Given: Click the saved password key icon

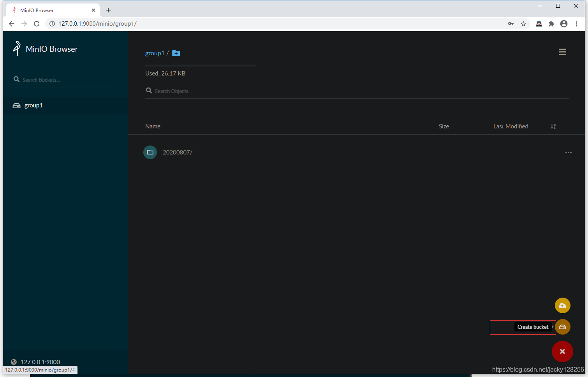Looking at the screenshot, I should click(x=511, y=24).
